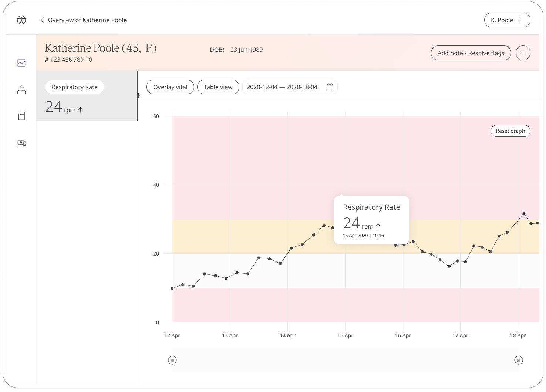Click the 15 Apr axis label
Viewport: 546px width, 392px height.
click(x=345, y=335)
